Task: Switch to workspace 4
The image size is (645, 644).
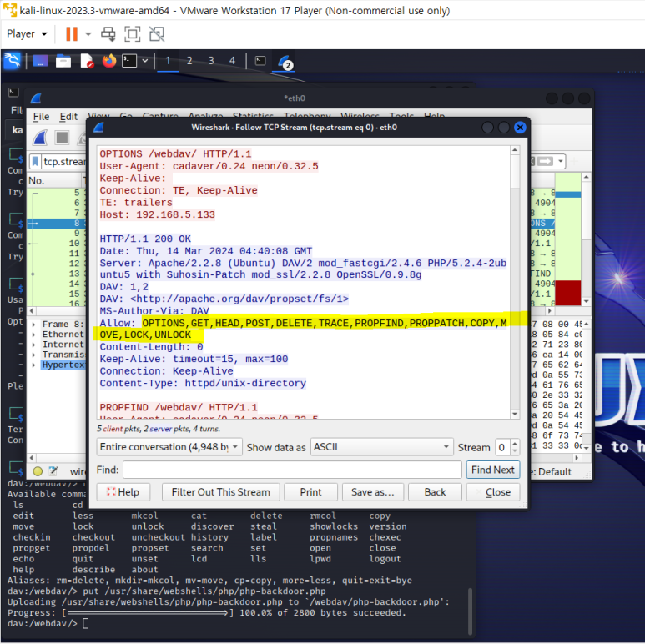Action: (x=233, y=61)
